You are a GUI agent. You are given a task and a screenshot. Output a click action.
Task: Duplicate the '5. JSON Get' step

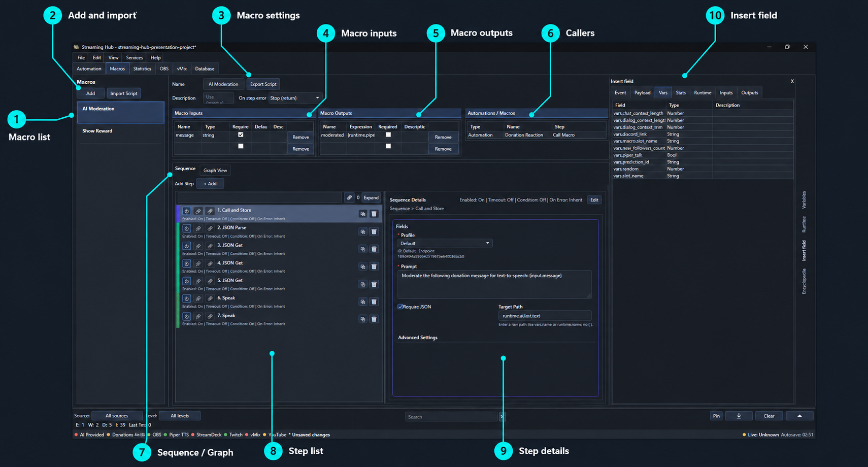pos(362,284)
